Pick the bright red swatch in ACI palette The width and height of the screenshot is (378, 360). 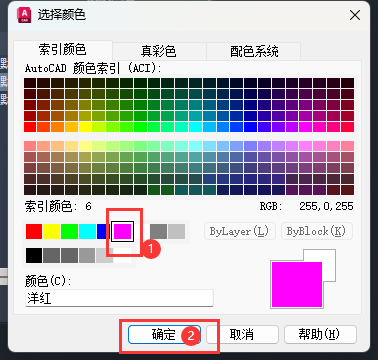tap(30, 127)
